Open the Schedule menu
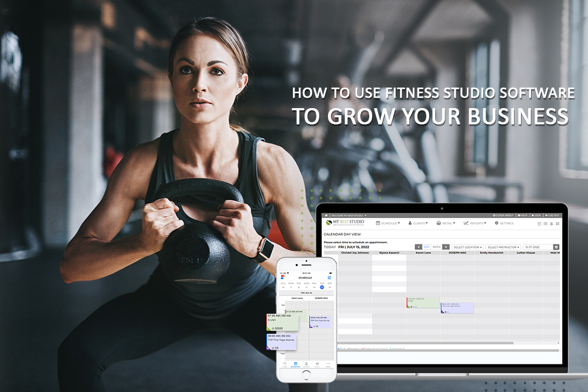588x392 pixels. [388, 223]
